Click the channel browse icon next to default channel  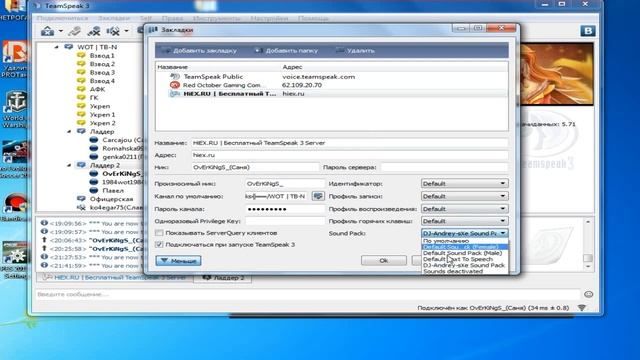pyautogui.click(x=318, y=196)
